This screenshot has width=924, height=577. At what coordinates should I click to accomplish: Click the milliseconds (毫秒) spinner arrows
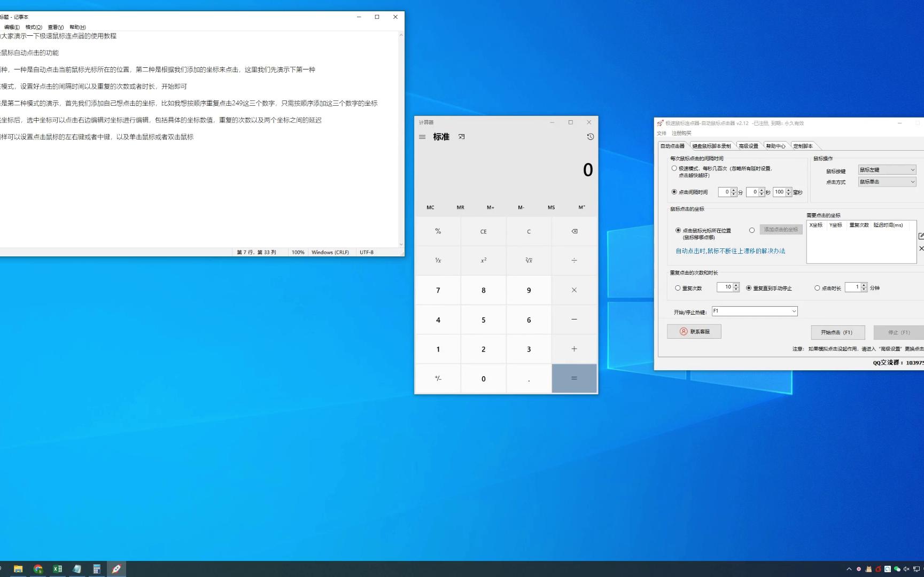[x=788, y=192]
